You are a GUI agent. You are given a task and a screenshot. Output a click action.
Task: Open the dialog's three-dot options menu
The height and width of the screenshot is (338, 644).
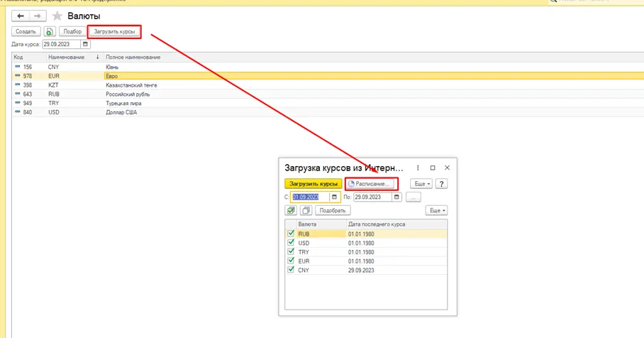tap(418, 168)
